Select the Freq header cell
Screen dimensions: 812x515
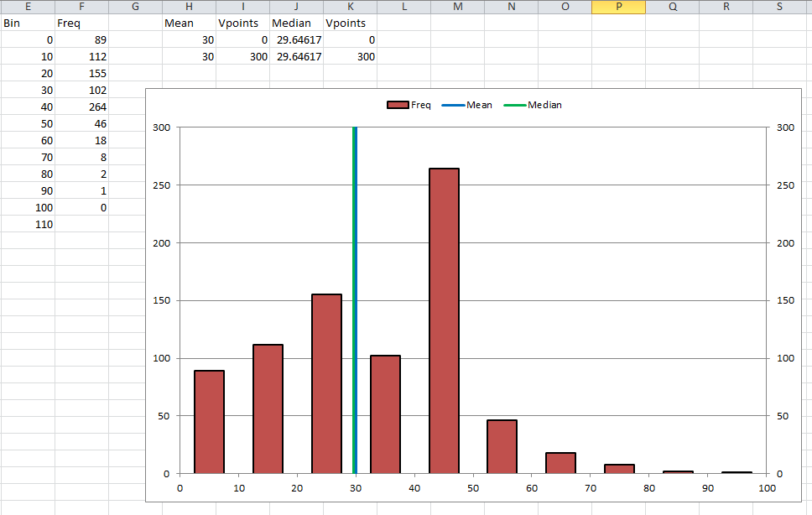tap(81, 23)
